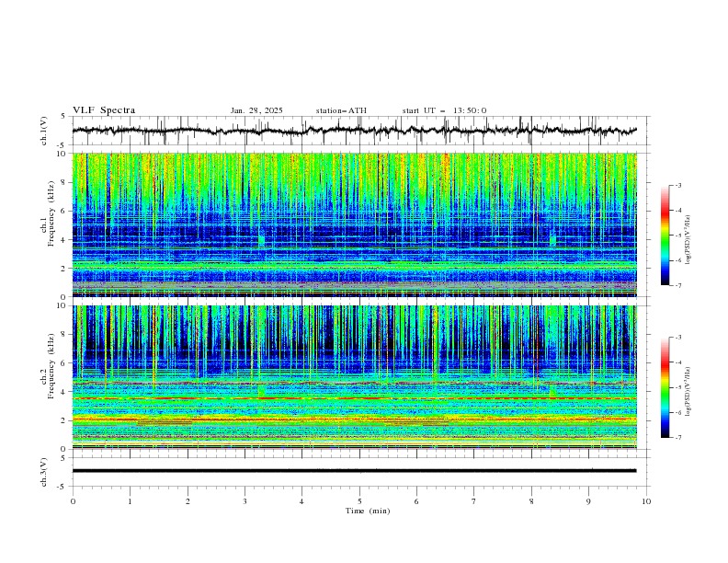Viewport: 728px width, 563px height.
Task: Click the "-7" tick on ch.1 color bar
Action: point(677,286)
